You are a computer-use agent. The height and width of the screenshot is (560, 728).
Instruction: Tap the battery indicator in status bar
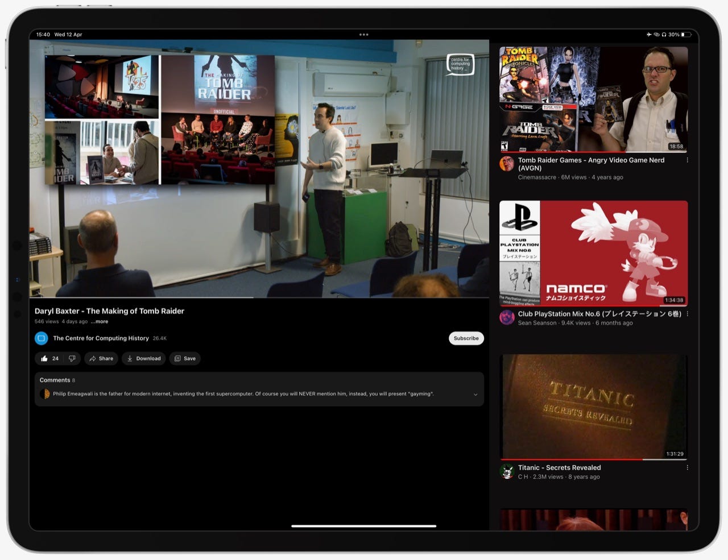pyautogui.click(x=686, y=35)
